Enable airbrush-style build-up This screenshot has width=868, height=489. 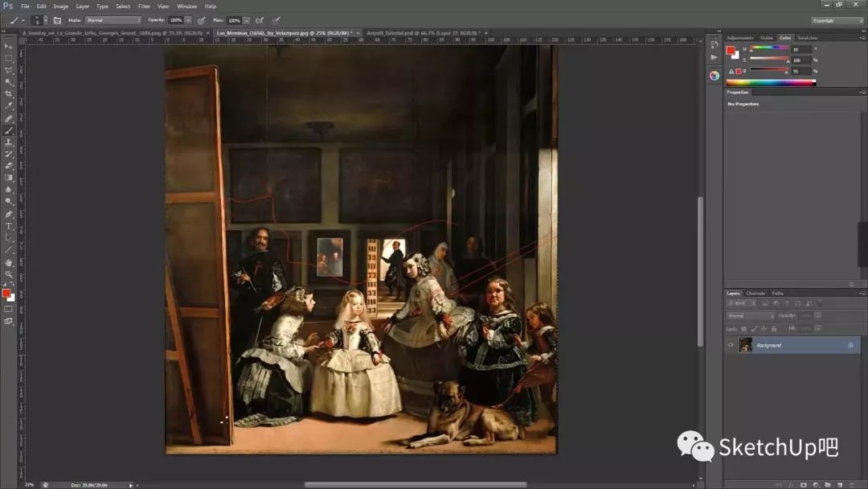pos(259,20)
